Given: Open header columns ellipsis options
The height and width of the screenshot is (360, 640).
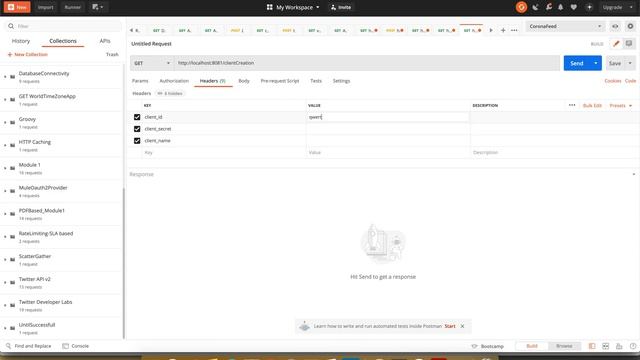Looking at the screenshot, I should (572, 105).
